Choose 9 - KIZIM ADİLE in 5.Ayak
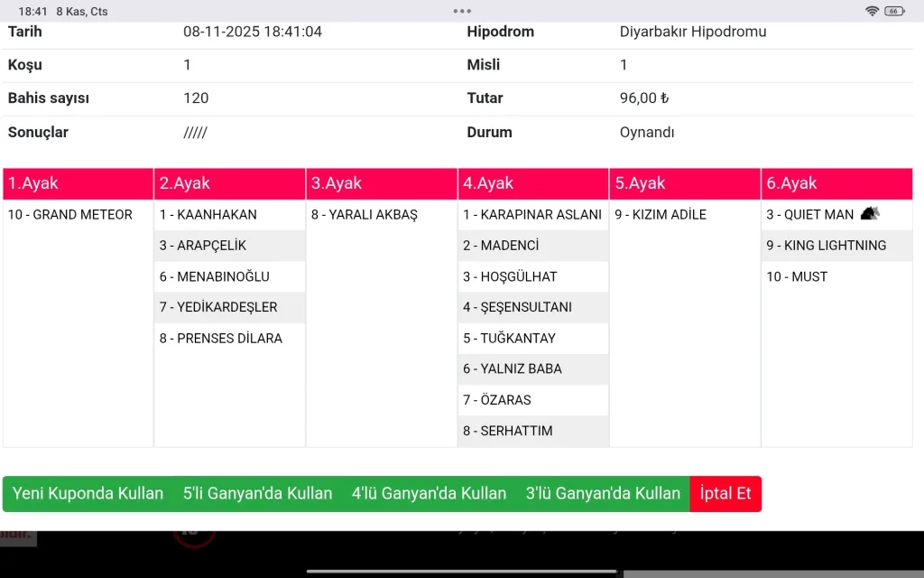The height and width of the screenshot is (578, 924). (x=661, y=215)
